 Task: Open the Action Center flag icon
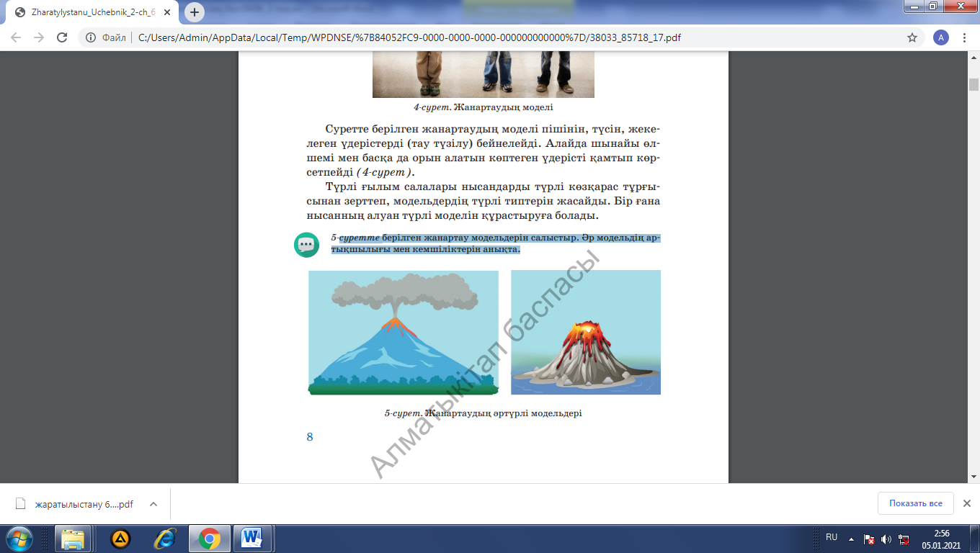pyautogui.click(x=870, y=539)
